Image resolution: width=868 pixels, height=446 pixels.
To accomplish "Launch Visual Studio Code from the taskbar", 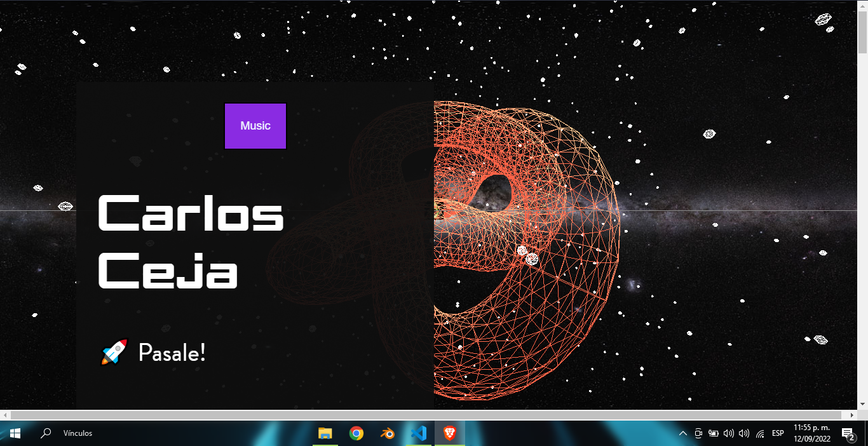I will [x=417, y=433].
